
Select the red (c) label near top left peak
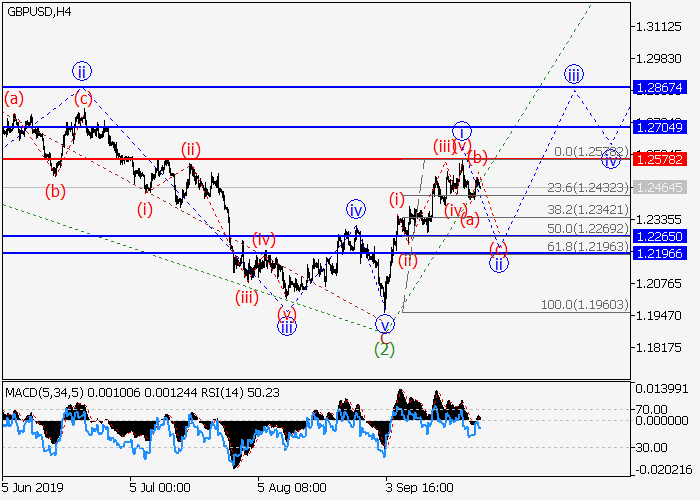pos(83,98)
